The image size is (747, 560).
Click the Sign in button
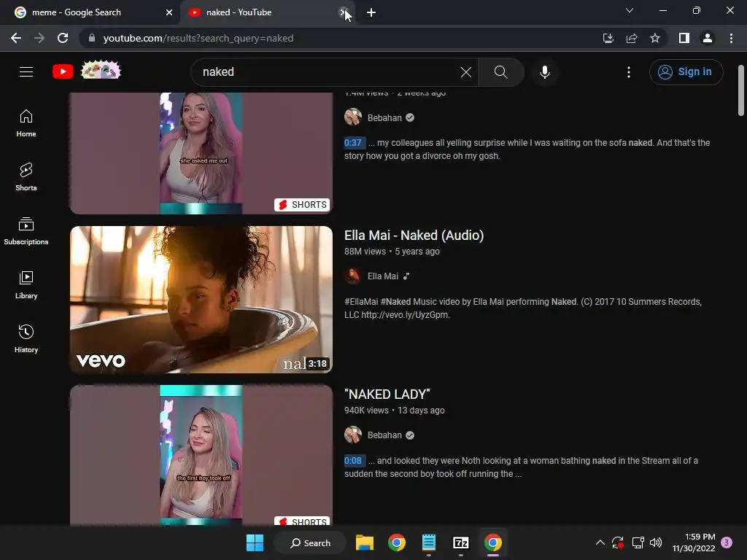(686, 72)
